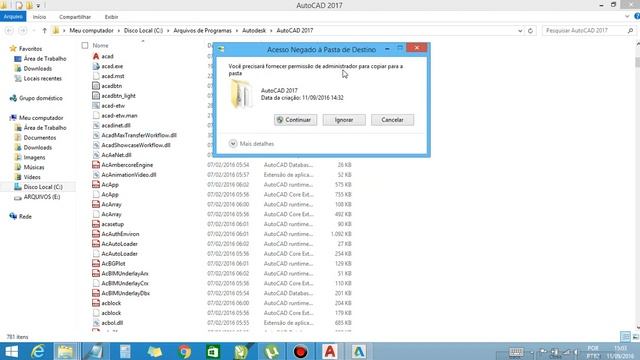Open the Compartilhar ribbon tab
The image size is (640, 360).
click(x=75, y=17)
